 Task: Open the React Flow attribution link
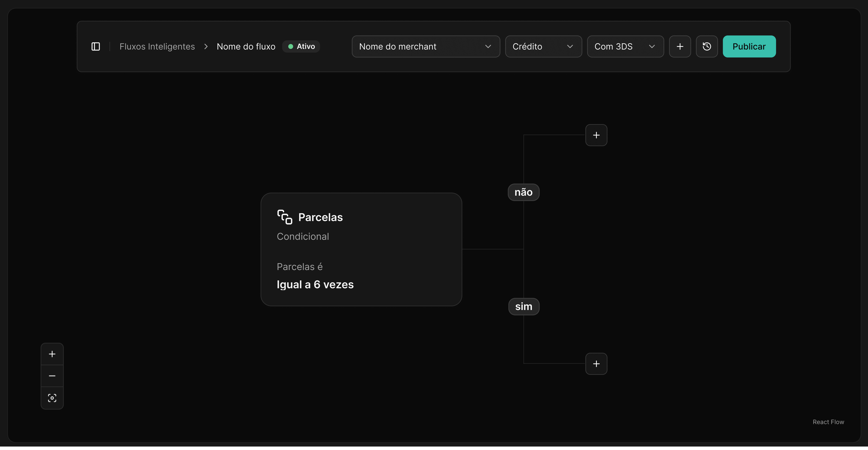pyautogui.click(x=828, y=422)
